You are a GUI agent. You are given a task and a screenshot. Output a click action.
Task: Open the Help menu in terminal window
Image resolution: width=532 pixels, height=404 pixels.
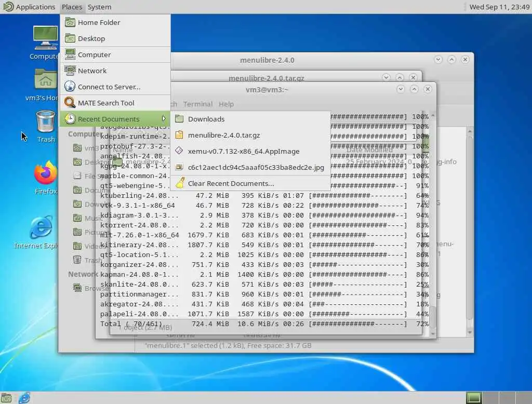tap(226, 104)
